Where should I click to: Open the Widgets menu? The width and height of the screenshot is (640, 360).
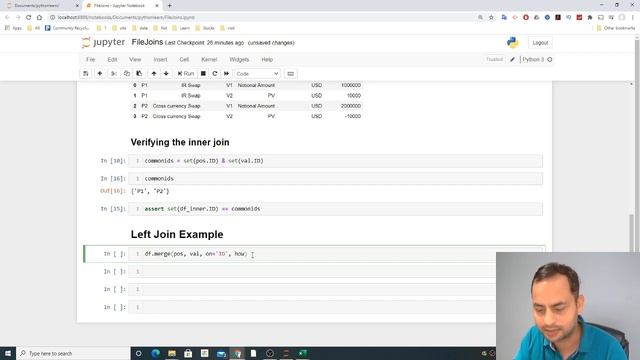239,60
